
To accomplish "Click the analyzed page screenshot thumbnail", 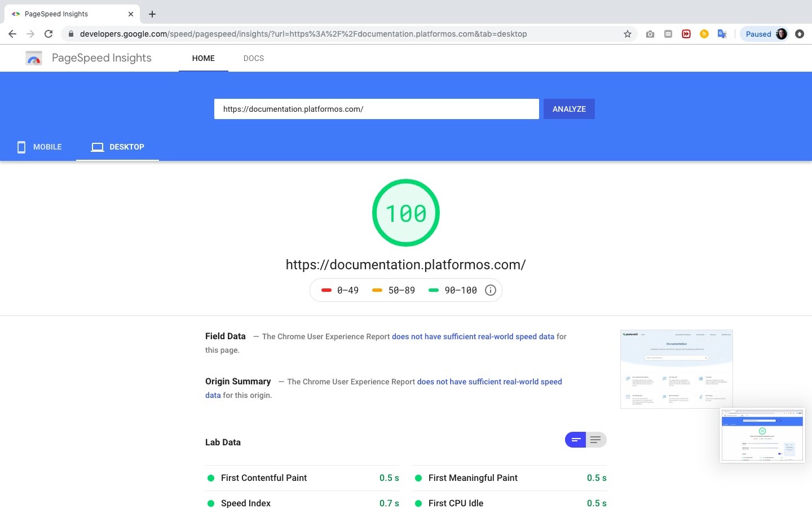I will tap(676, 369).
